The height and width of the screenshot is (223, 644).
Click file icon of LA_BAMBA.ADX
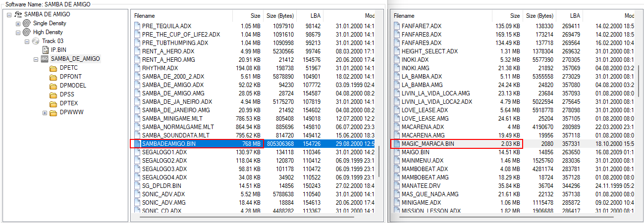pyautogui.click(x=397, y=76)
